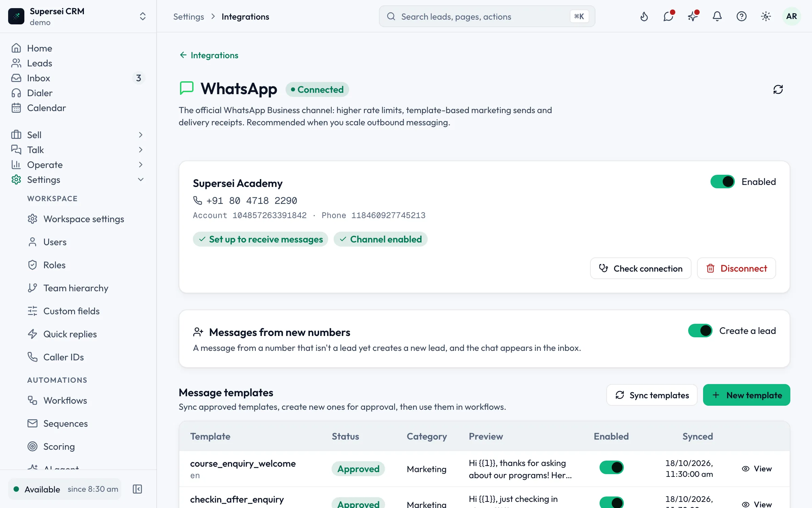
Task: Click the Settings breadcrumb
Action: 188,17
